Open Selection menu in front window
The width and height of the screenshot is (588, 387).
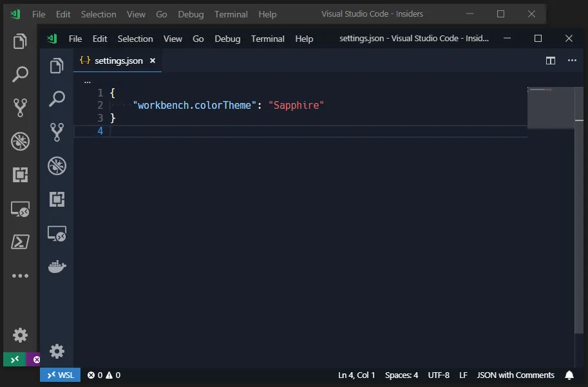pos(135,39)
